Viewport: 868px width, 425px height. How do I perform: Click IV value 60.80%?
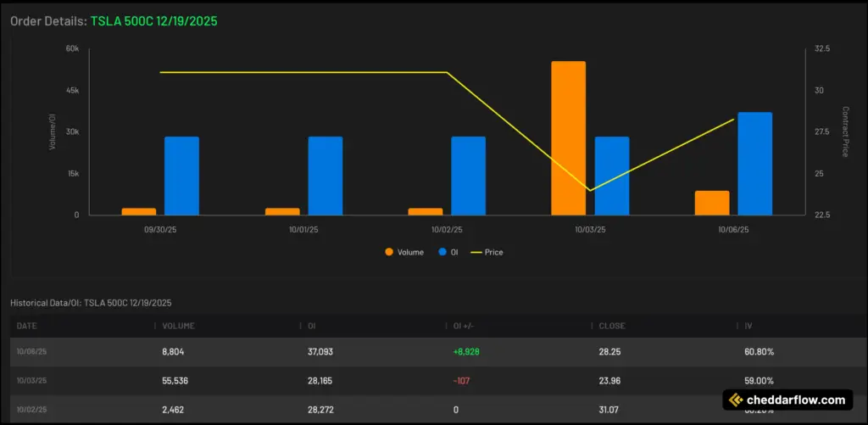(x=759, y=352)
